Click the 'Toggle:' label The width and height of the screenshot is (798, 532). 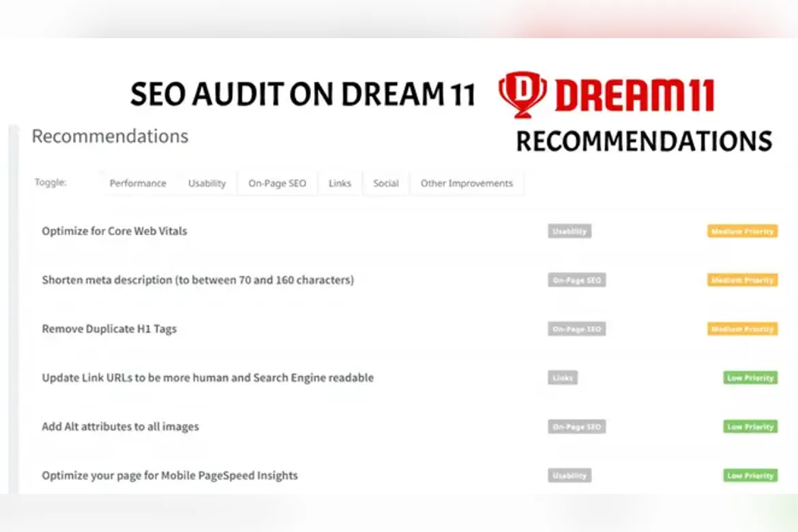pyautogui.click(x=50, y=182)
